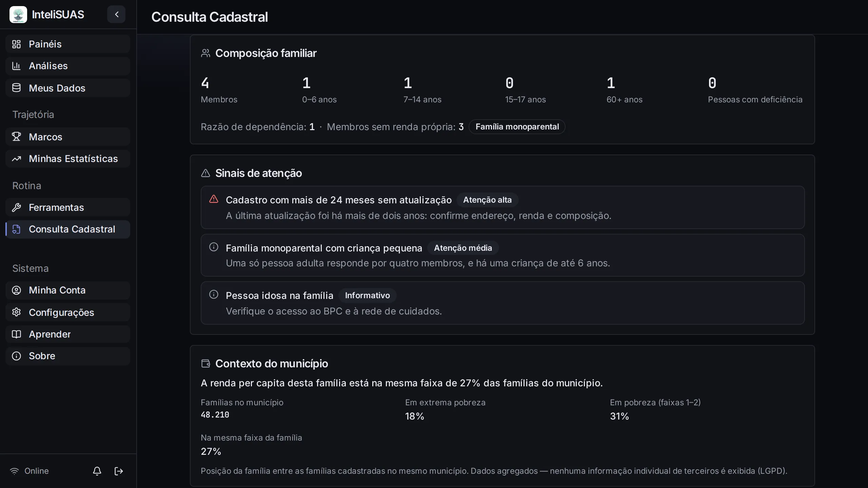Open the Aprender section
Image resolution: width=868 pixels, height=488 pixels.
[x=68, y=334]
